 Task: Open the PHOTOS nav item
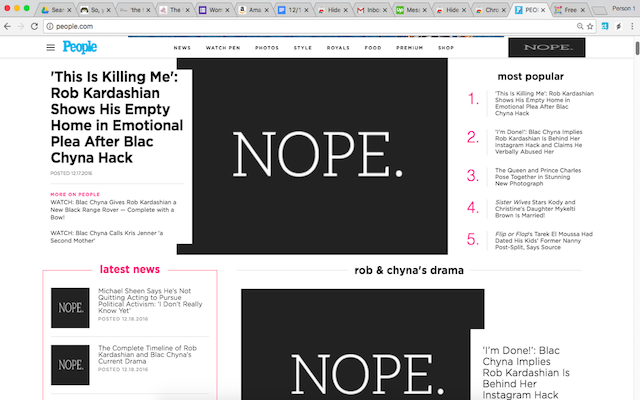tap(267, 48)
